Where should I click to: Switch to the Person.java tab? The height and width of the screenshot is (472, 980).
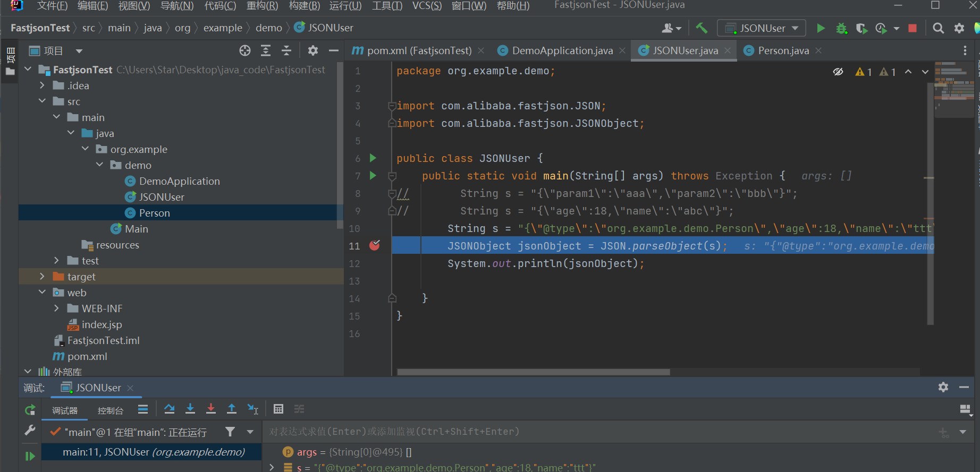point(782,50)
